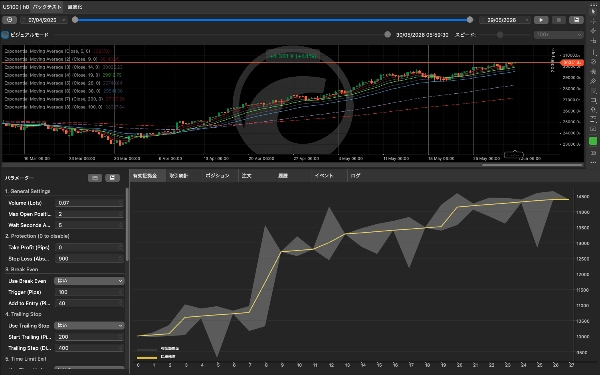Click the Trigger (Pips) stepper arrows

[121, 292]
